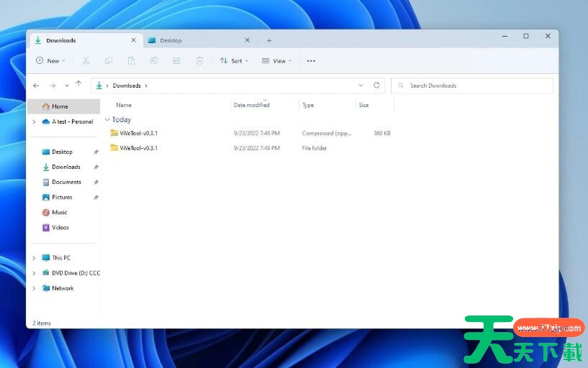Open the See more three-dots menu
The image size is (588, 368).
click(x=311, y=60)
